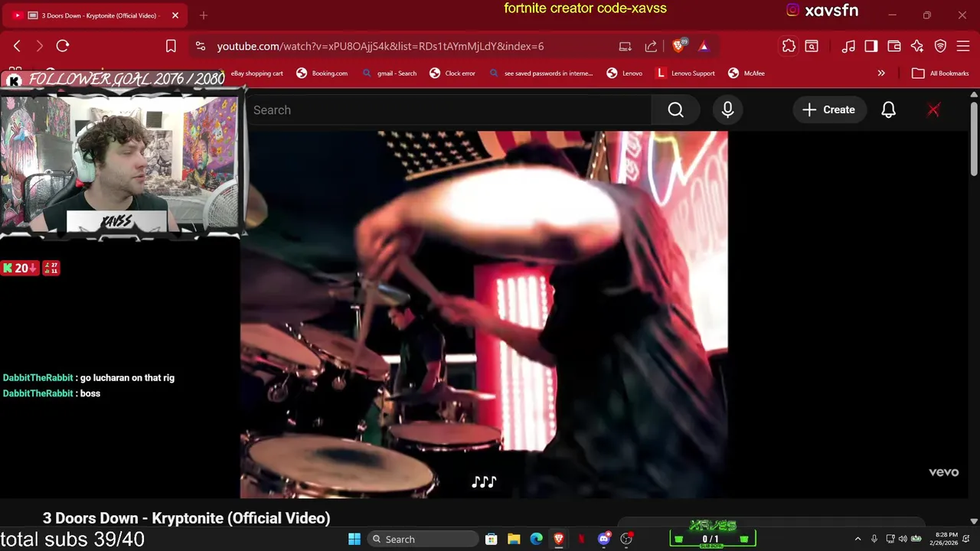Open Brave VPN shield icon
The image size is (980, 551).
940,46
